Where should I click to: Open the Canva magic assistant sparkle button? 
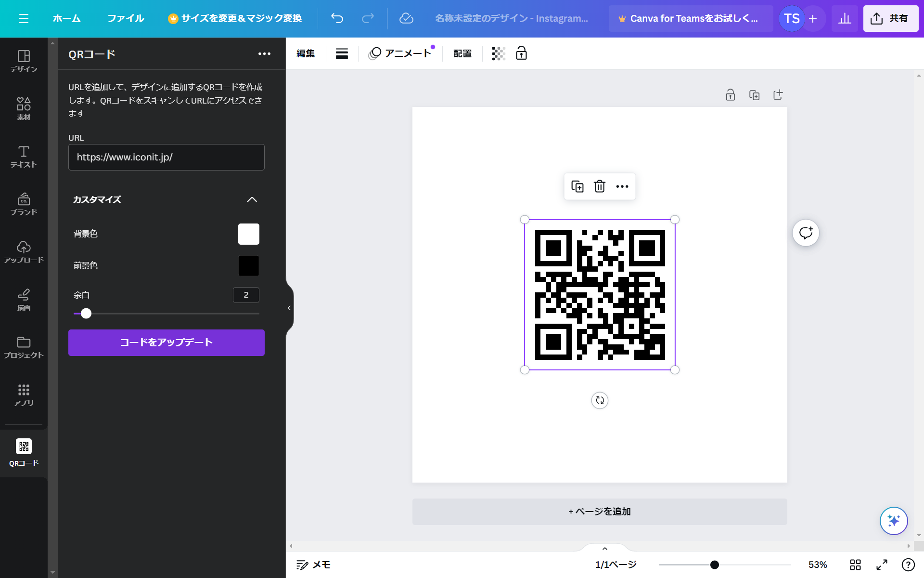coord(894,521)
